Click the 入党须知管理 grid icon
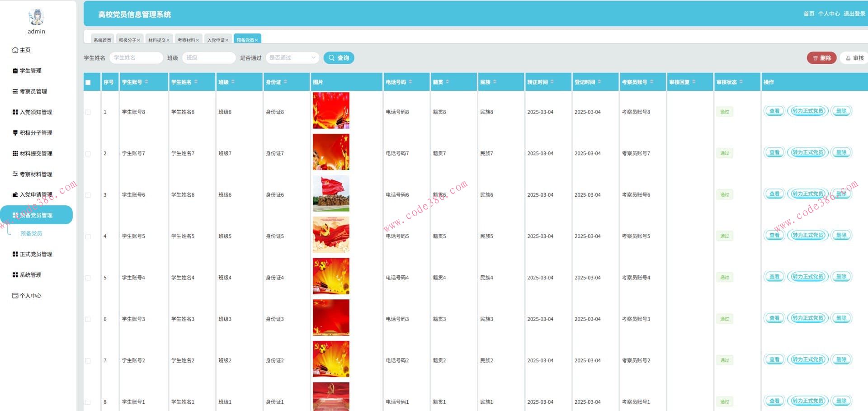 pos(15,112)
